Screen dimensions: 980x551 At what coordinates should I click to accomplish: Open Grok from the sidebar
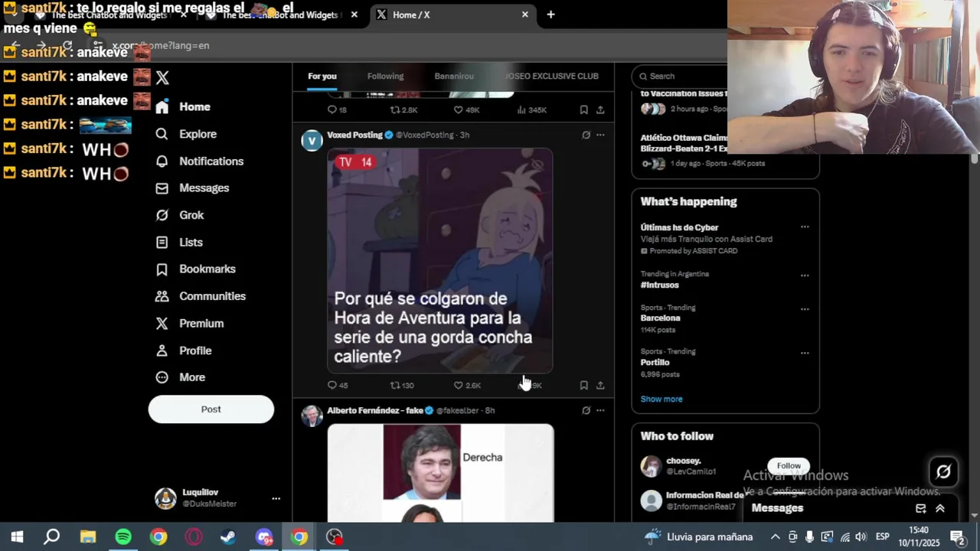coord(180,216)
